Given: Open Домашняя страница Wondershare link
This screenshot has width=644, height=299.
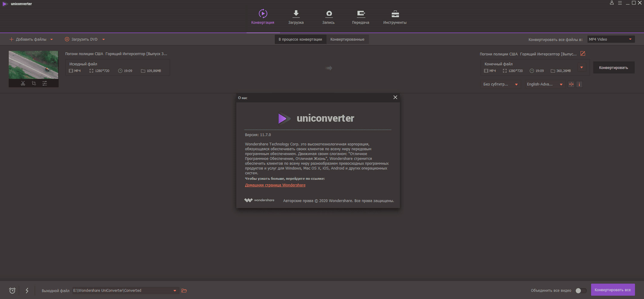Looking at the screenshot, I should (275, 185).
